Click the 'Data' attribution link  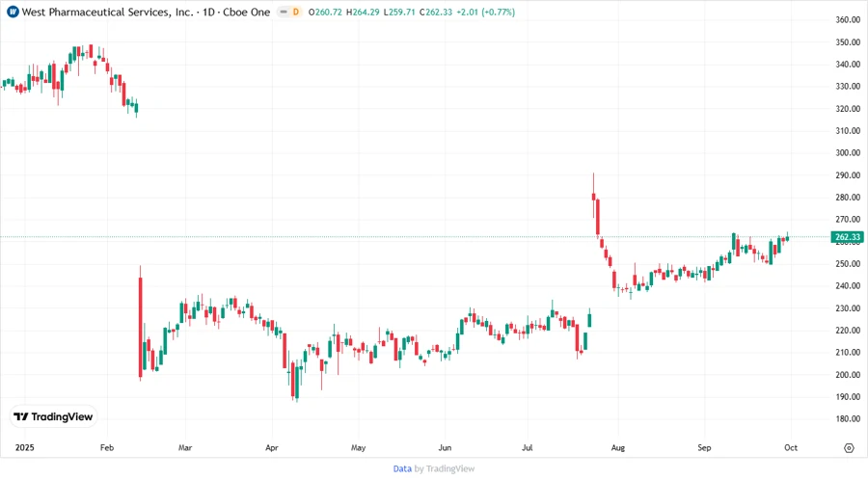(x=402, y=468)
